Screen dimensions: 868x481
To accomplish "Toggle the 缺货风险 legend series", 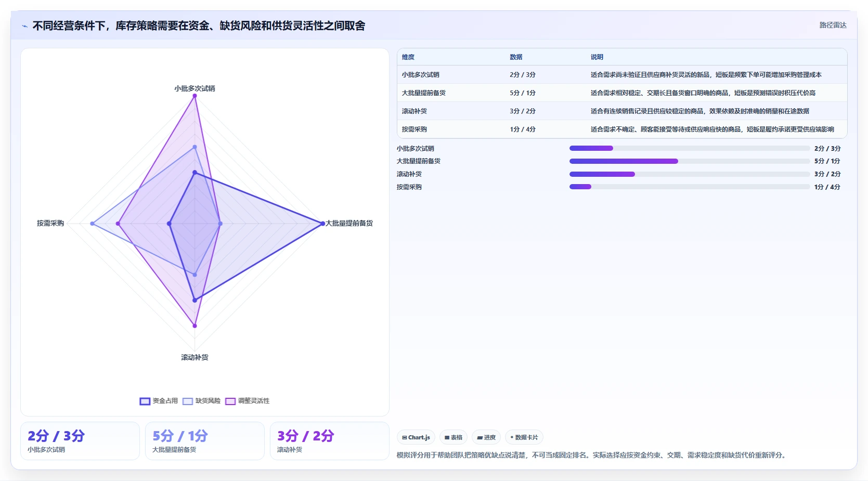I will click(x=201, y=401).
